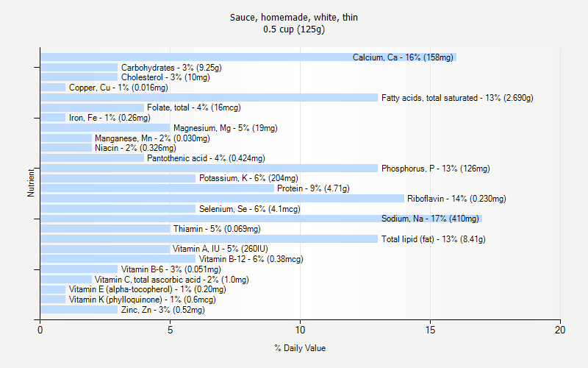The width and height of the screenshot is (588, 368).
Task: Click the bar left of Vitamin B-12 label
Action: tap(118, 259)
